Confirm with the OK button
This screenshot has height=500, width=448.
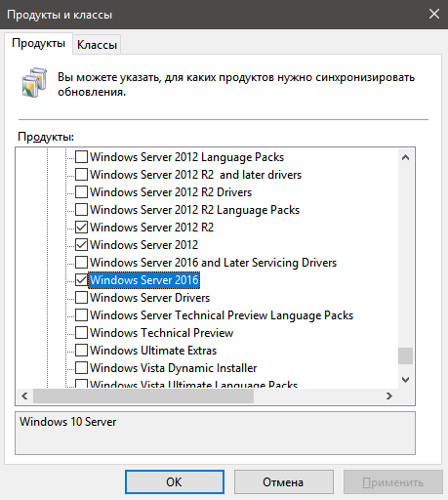tap(175, 482)
